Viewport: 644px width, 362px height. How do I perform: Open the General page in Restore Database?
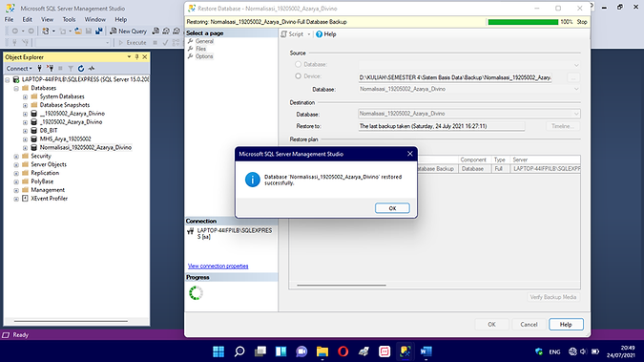pos(204,41)
